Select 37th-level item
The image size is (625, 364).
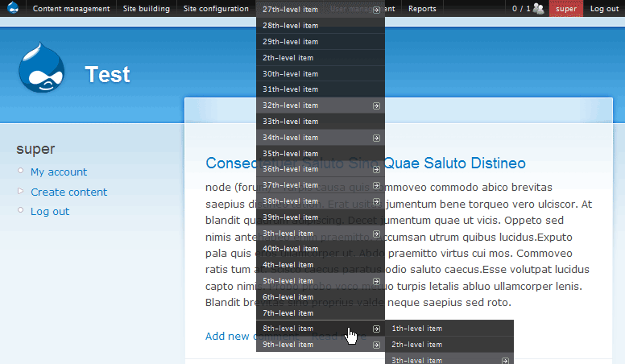[x=321, y=185]
